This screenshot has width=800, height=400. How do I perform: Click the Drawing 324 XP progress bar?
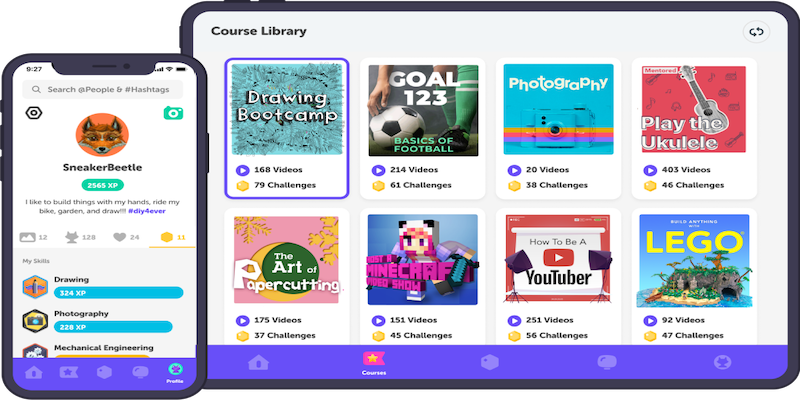[x=118, y=293]
